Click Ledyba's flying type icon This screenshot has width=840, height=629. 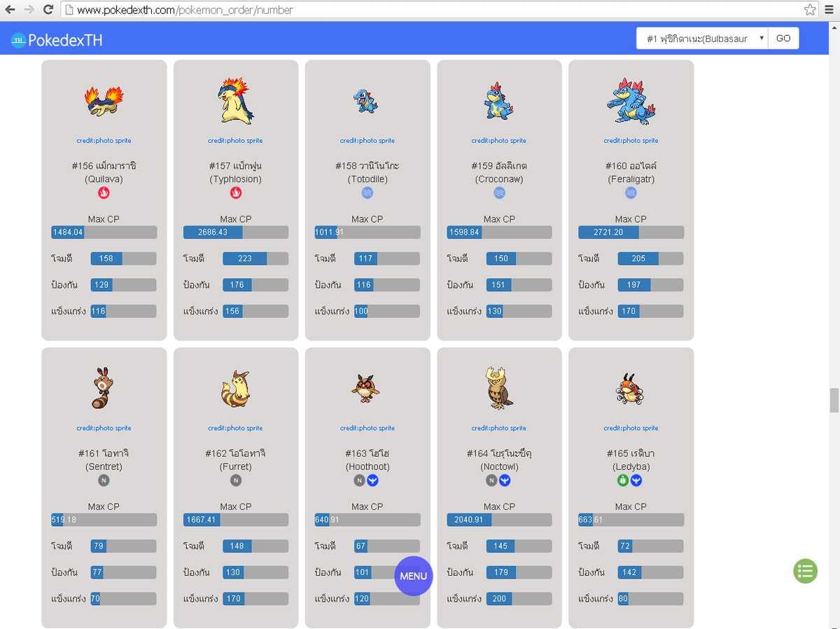click(x=636, y=481)
